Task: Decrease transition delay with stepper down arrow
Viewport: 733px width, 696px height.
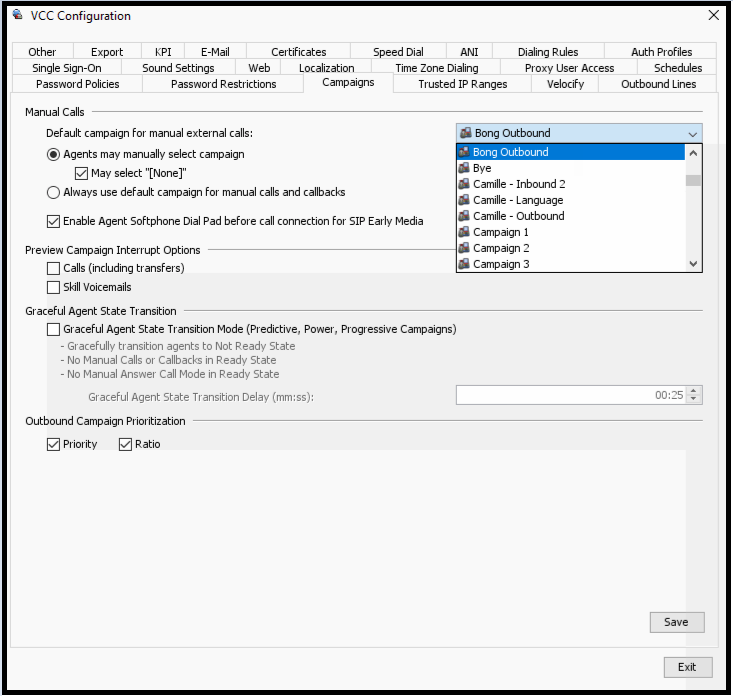Action: point(694,399)
